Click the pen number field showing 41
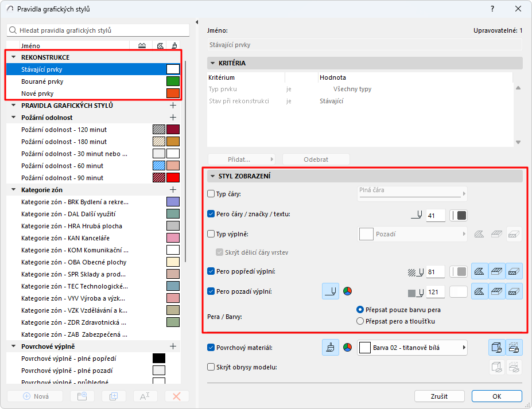The image size is (532, 409). point(436,215)
